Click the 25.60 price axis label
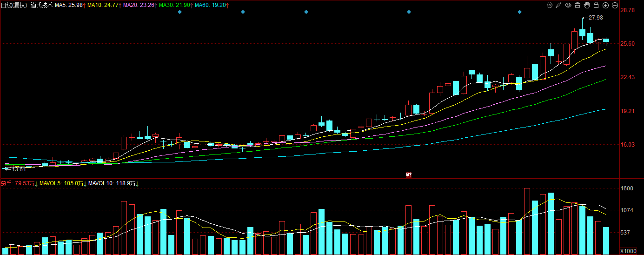644x255 pixels. [628, 44]
